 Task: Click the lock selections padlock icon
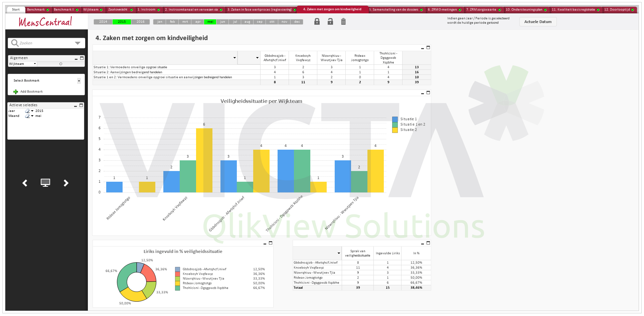(x=317, y=22)
